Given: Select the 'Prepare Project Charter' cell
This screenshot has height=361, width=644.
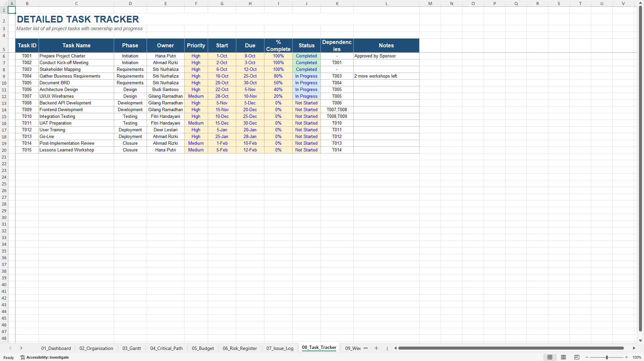Looking at the screenshot, I should pos(76,56).
